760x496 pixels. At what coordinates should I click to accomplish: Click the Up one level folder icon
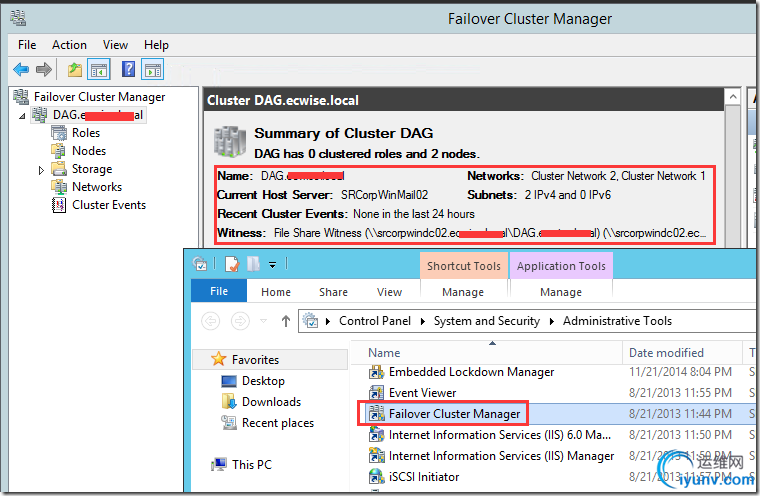coord(75,69)
